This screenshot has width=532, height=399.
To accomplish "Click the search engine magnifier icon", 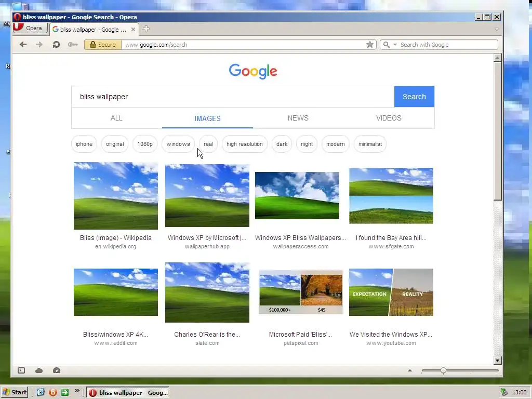I will click(386, 45).
